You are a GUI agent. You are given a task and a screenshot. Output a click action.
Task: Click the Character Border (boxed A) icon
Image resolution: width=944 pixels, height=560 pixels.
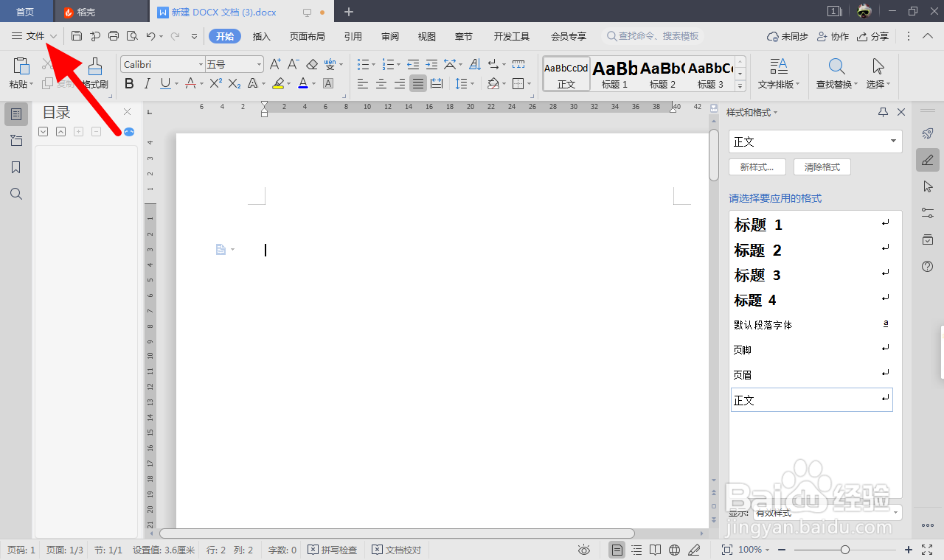(x=328, y=83)
